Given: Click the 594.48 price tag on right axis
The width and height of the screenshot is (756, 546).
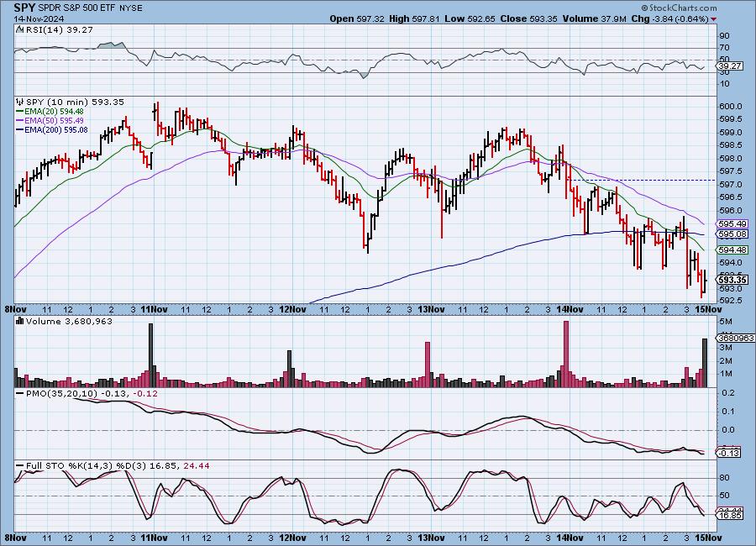Looking at the screenshot, I should click(732, 249).
